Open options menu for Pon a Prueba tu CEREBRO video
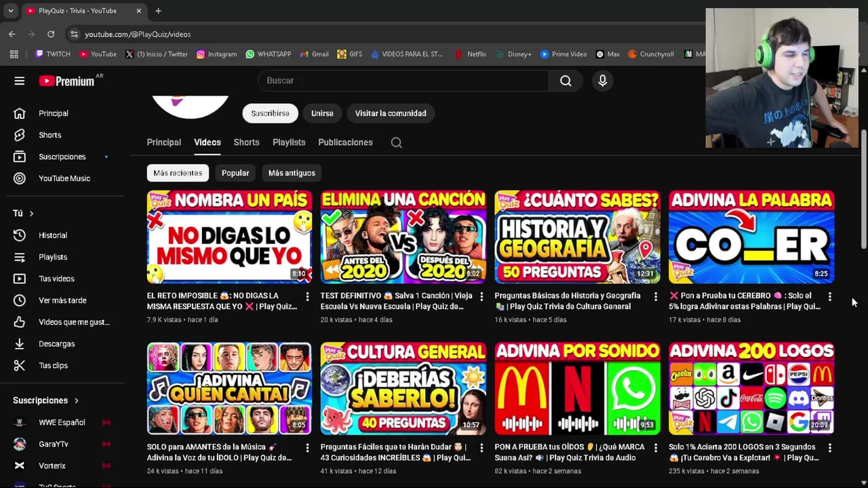 (x=829, y=296)
